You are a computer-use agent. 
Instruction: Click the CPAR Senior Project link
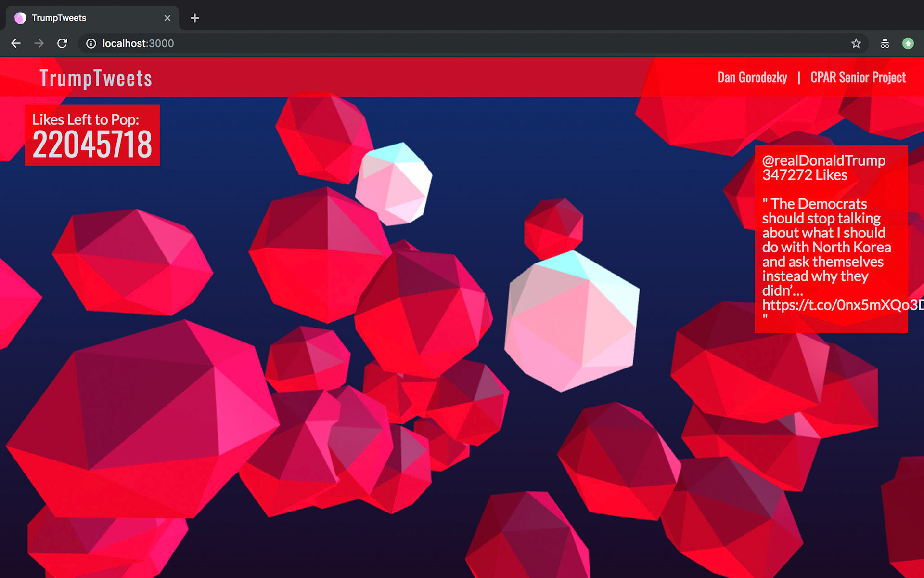pos(858,77)
